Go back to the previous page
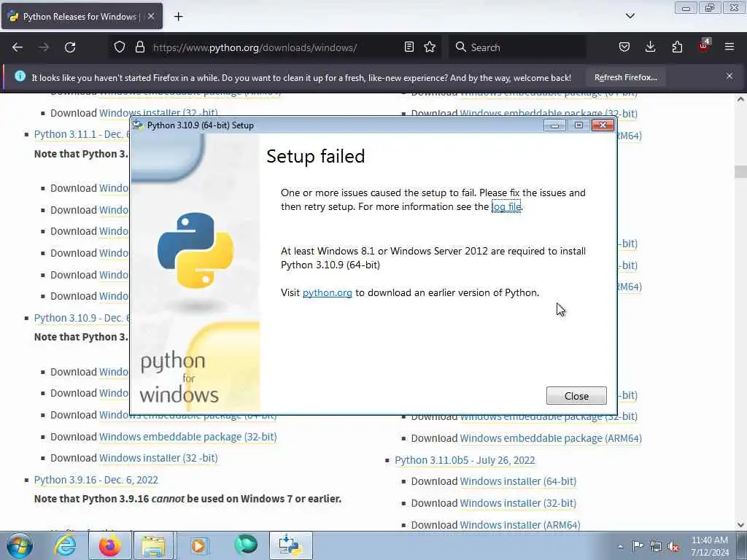Screen dimensions: 747x560 tap(18, 47)
